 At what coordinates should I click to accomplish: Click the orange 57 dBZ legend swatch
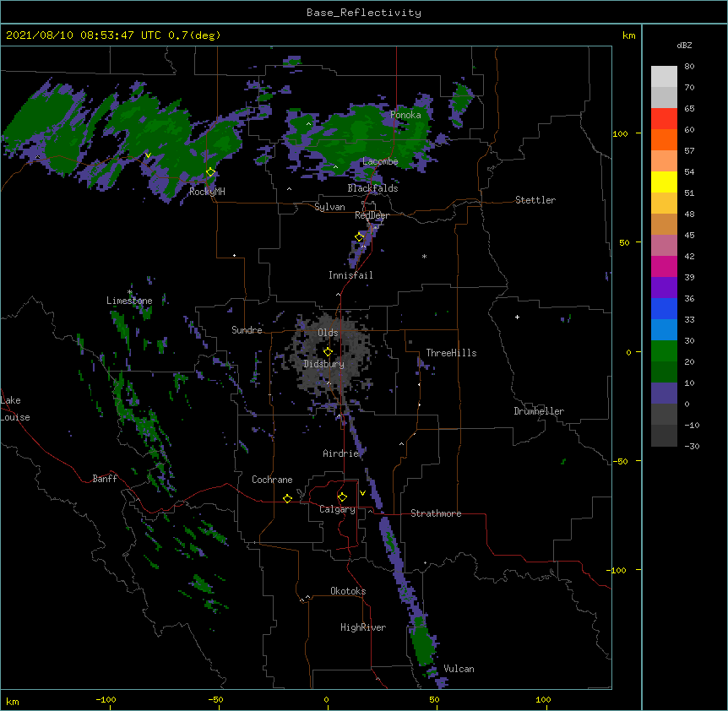point(664,139)
